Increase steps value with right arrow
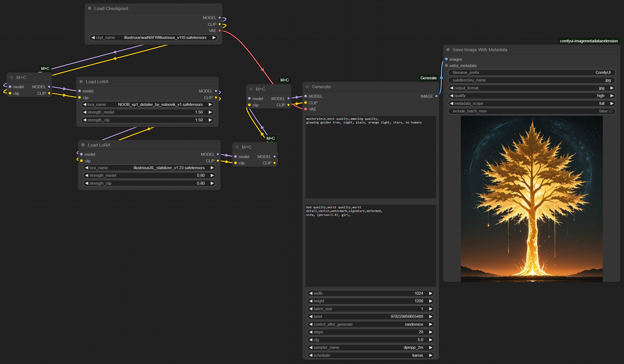This screenshot has width=624, height=364. (x=431, y=332)
